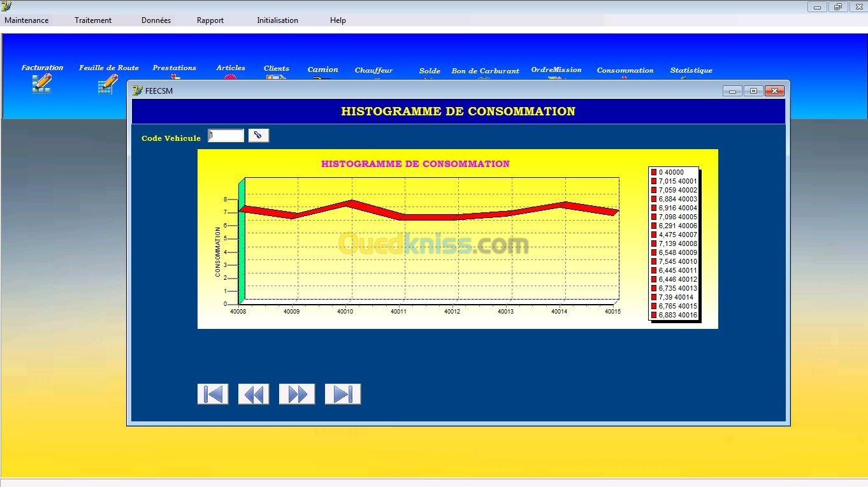Open the Données menu
868x487 pixels.
tap(156, 20)
